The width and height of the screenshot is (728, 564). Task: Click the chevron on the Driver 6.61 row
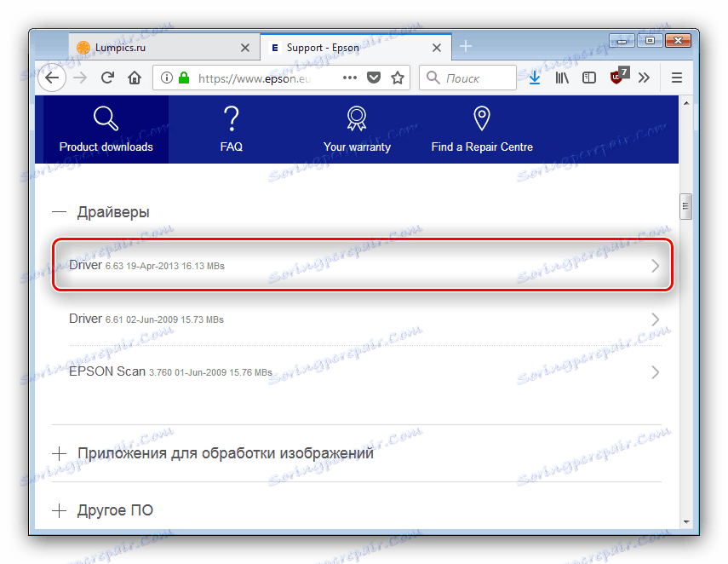pos(655,319)
